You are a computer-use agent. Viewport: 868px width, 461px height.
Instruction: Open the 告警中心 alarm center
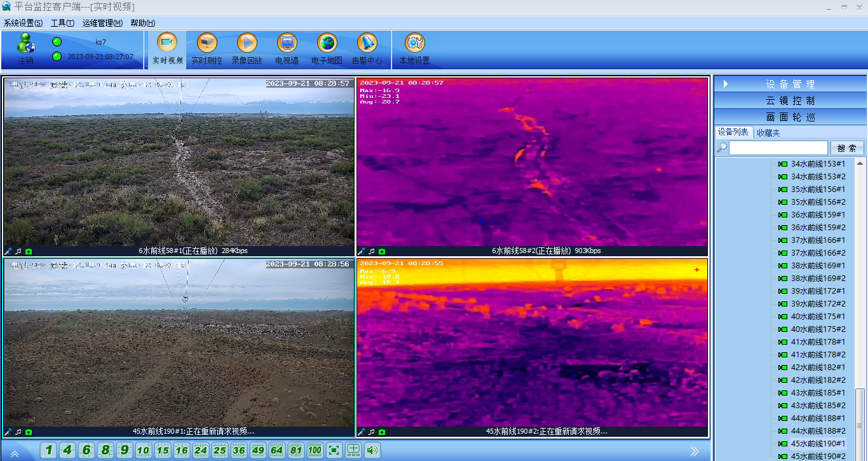point(367,49)
